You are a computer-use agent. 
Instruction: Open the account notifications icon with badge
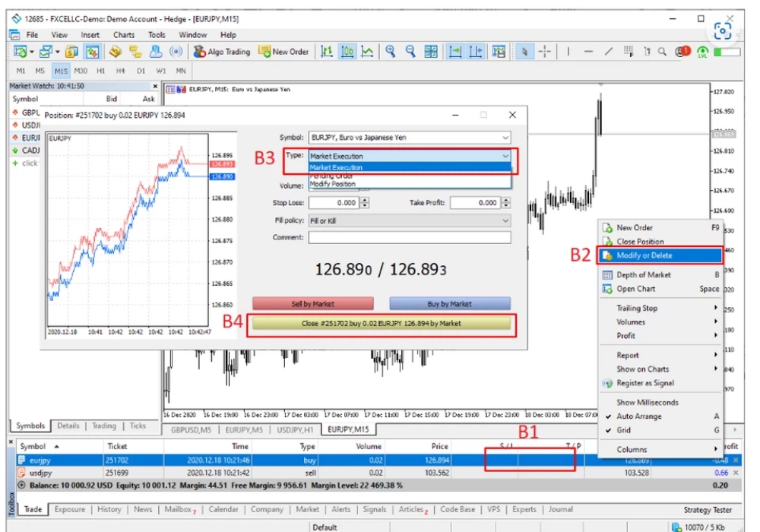[682, 52]
